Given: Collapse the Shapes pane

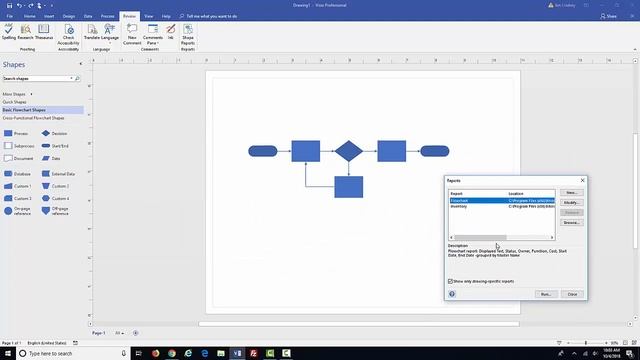Looking at the screenshot, I should [x=80, y=64].
